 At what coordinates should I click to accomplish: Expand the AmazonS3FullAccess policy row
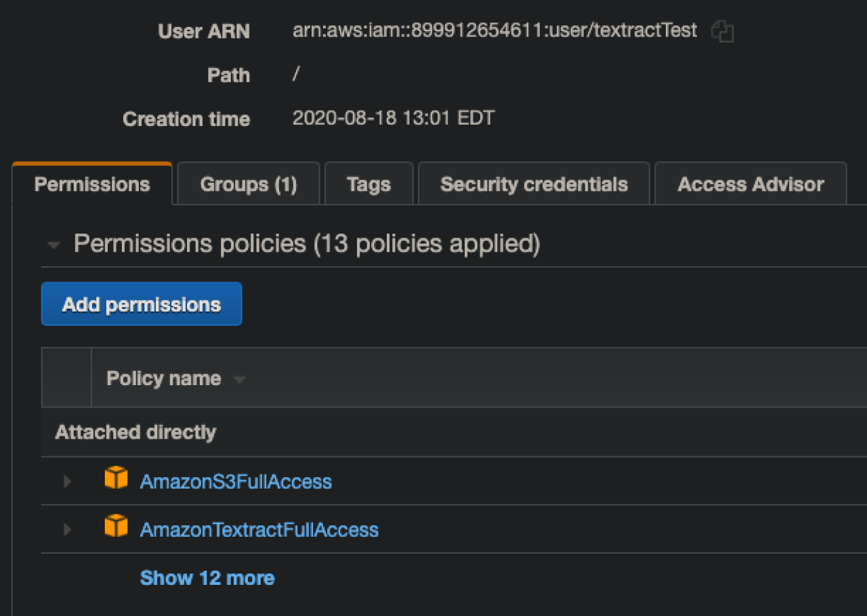[67, 481]
